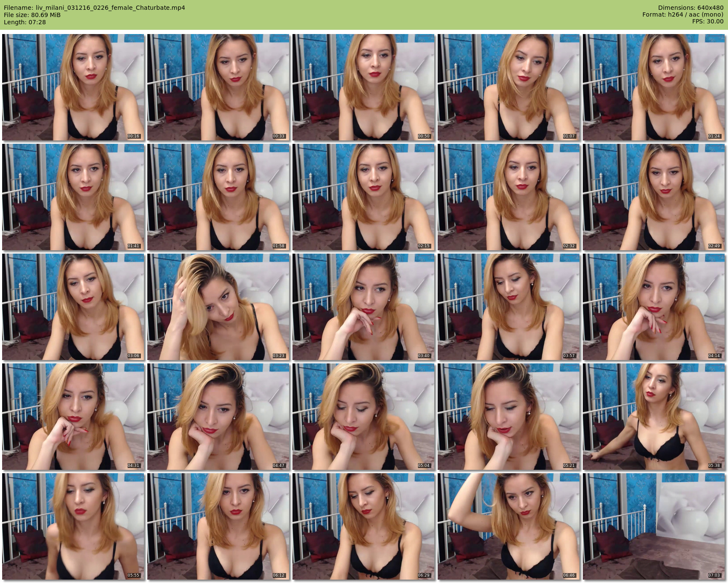Open the frame stamped 05:55
The image size is (728, 583).
[x=73, y=526]
